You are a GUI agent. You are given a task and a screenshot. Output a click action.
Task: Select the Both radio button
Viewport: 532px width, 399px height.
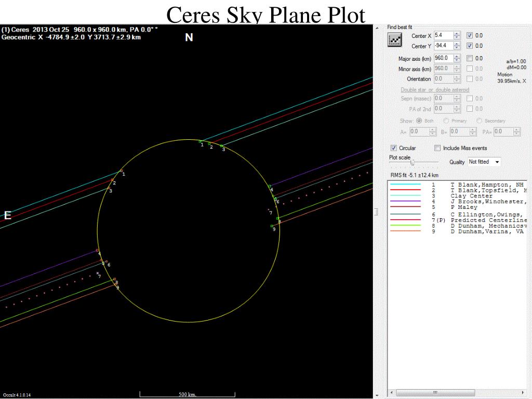[x=419, y=121]
